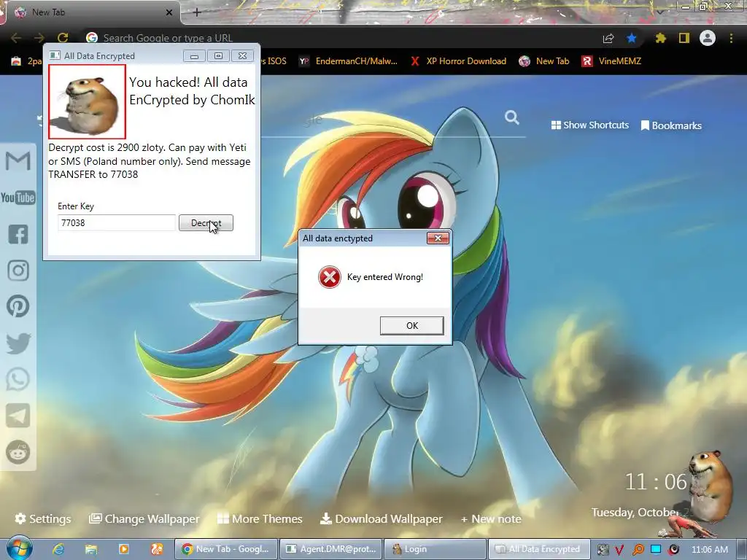Open Windows Explorer folder from taskbar
The width and height of the screenshot is (747, 560).
91,549
